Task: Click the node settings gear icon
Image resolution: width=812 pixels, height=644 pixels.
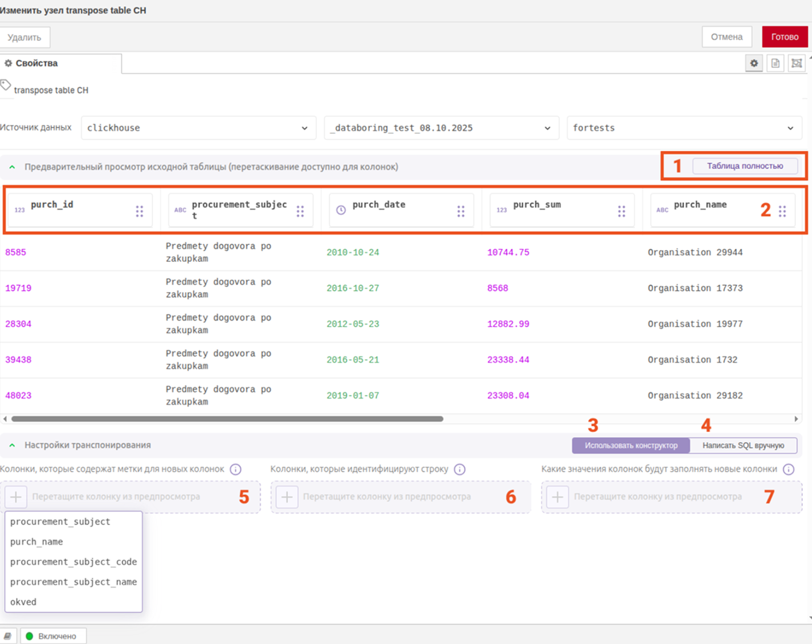Action: (x=754, y=63)
